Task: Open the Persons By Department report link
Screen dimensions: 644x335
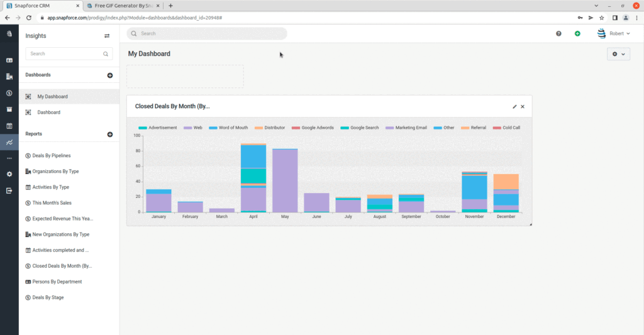Action: point(57,282)
